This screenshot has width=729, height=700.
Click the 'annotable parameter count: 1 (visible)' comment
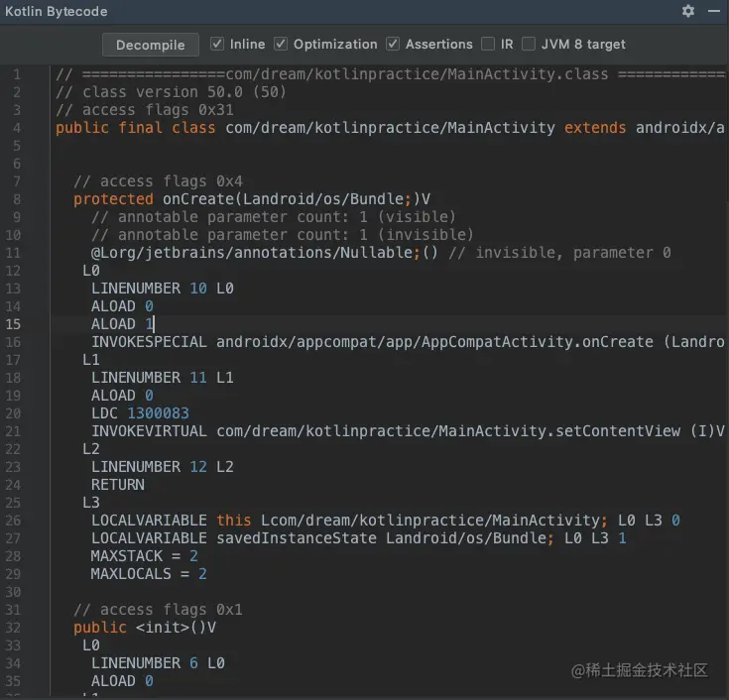coord(274,216)
